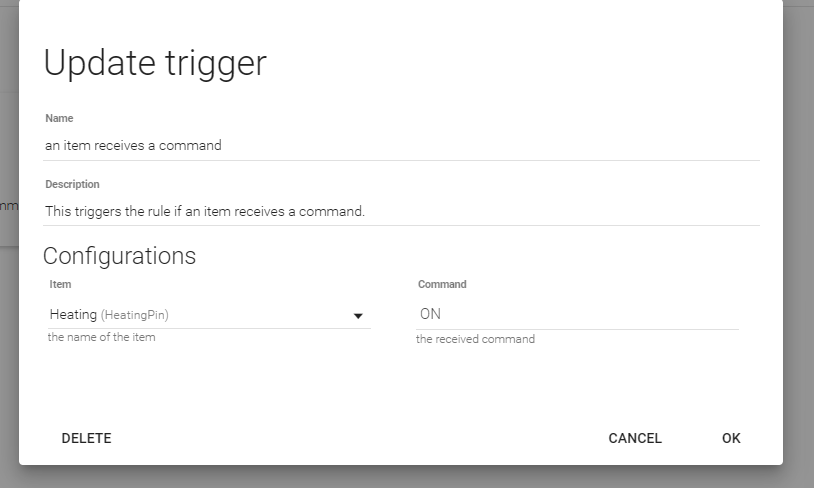
Task: Click the "Update trigger" dialog title
Action: 155,63
